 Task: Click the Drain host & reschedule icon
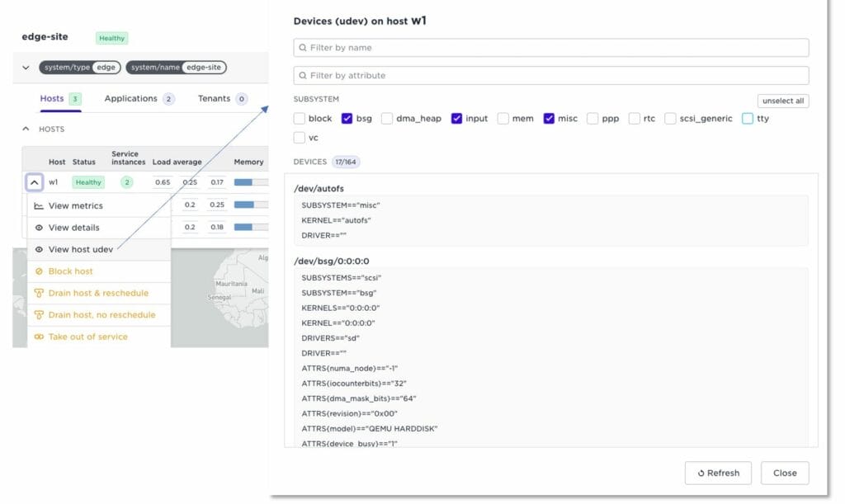pyautogui.click(x=39, y=293)
